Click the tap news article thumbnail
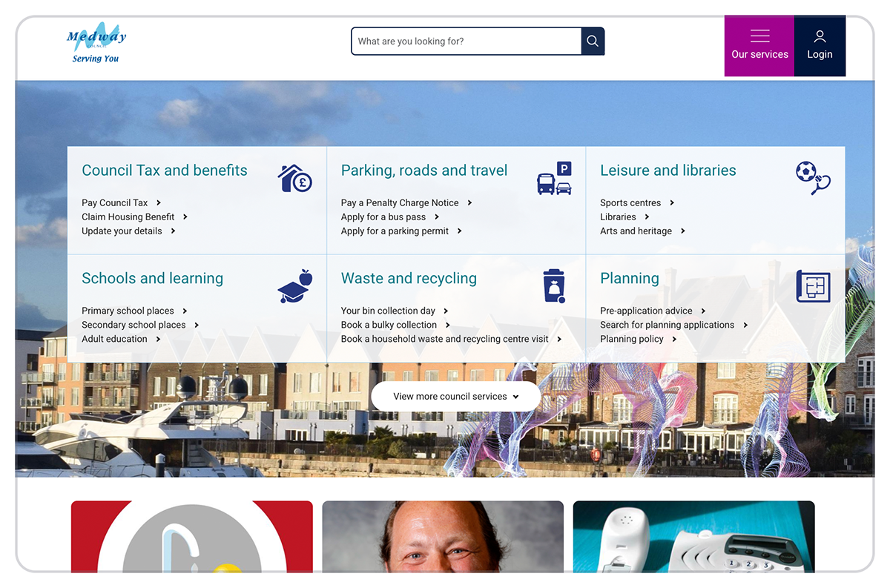The height and width of the screenshot is (588, 890). click(x=191, y=541)
